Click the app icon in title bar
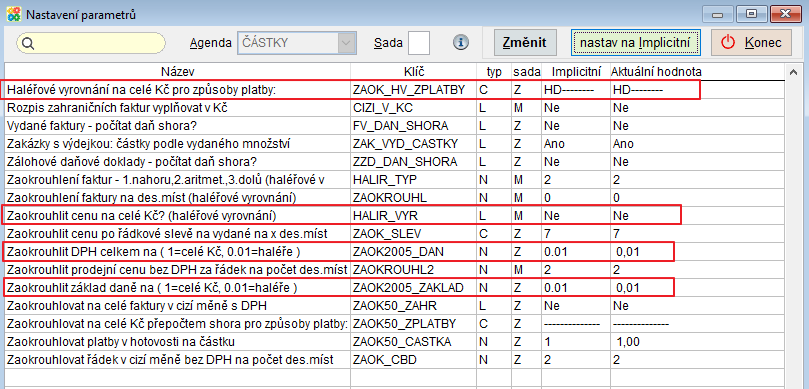 (x=13, y=14)
